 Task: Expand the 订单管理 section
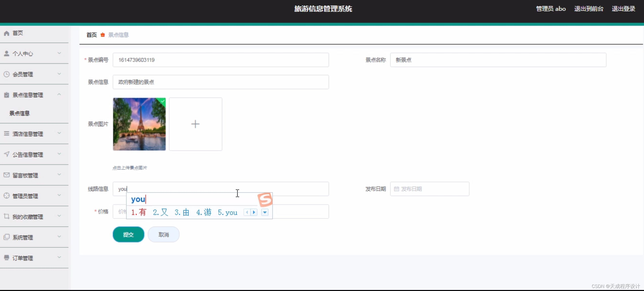pyautogui.click(x=59, y=257)
